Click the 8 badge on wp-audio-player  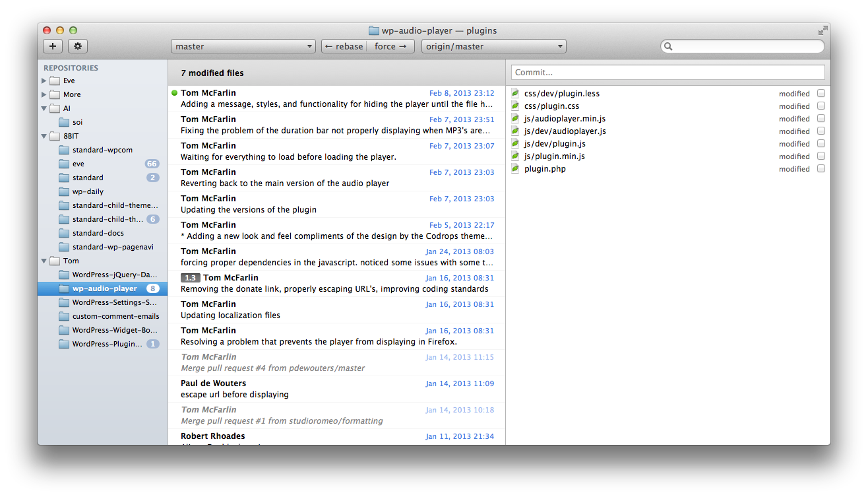click(x=152, y=288)
